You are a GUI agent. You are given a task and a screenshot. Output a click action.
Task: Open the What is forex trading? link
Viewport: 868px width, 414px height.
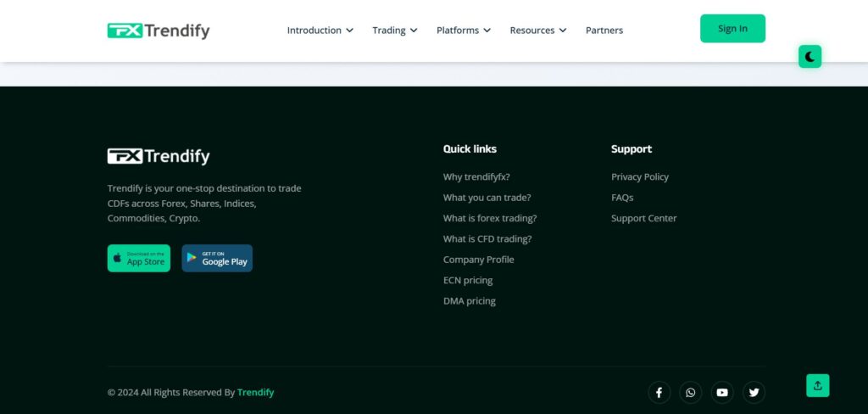click(489, 218)
